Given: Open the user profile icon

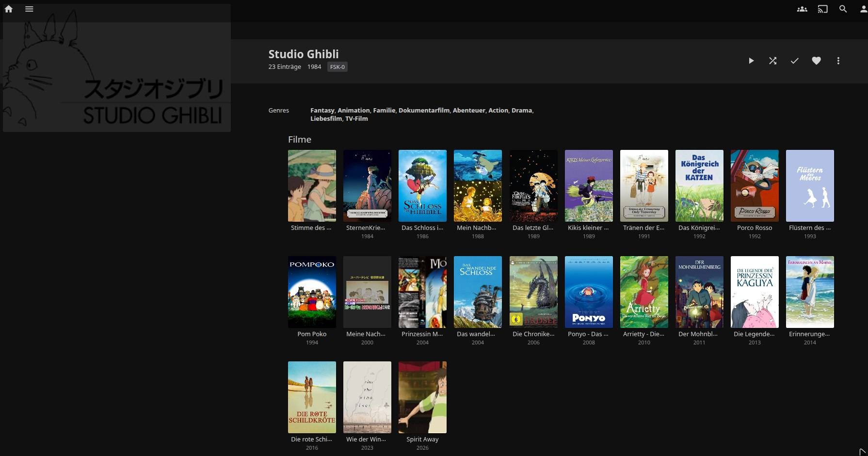Looking at the screenshot, I should pos(863,9).
